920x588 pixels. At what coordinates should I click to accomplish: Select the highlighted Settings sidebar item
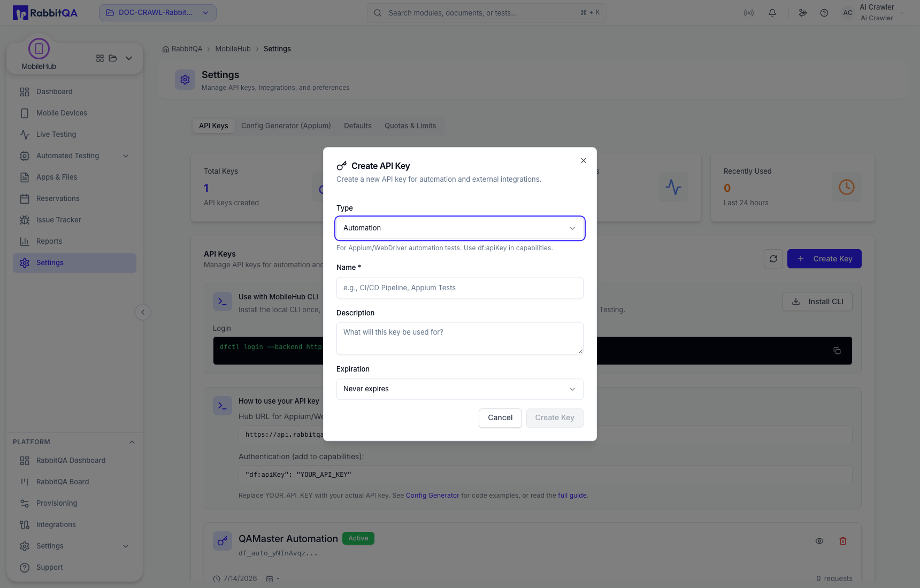coord(75,262)
